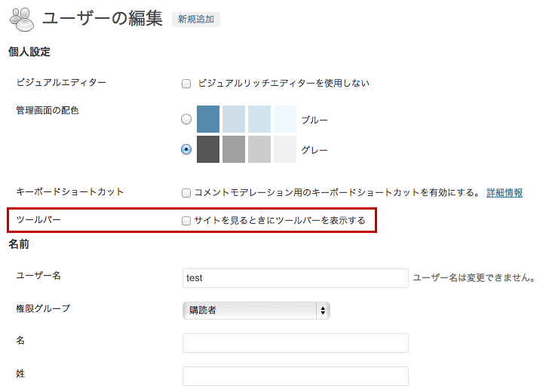Click the 名 first name input field
543x392 pixels.
(296, 343)
